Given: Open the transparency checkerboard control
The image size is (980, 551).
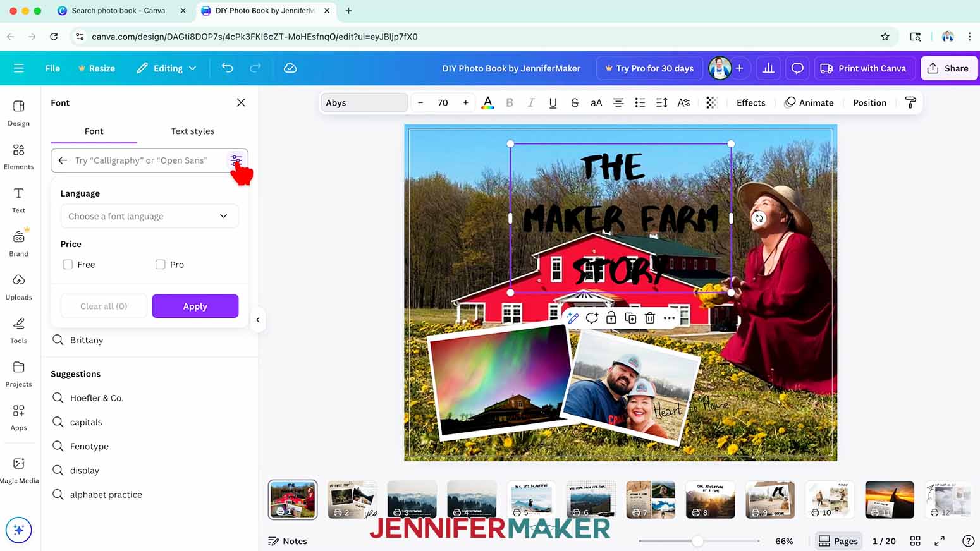Looking at the screenshot, I should pyautogui.click(x=712, y=102).
